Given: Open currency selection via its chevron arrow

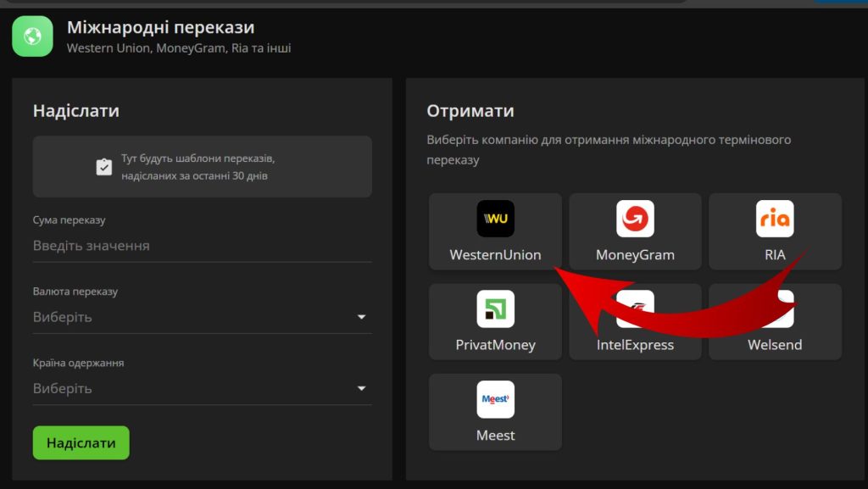Looking at the screenshot, I should point(362,316).
